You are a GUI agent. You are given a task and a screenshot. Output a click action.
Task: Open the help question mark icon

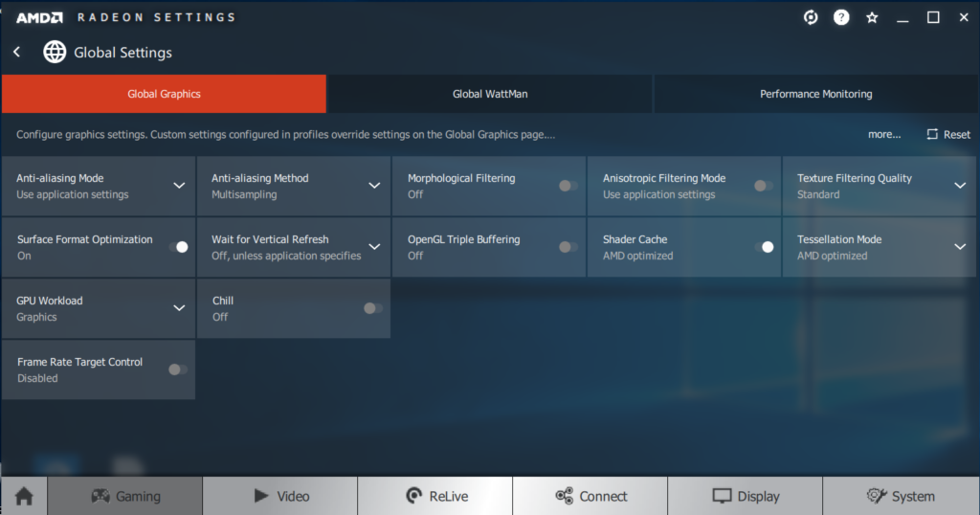click(841, 17)
